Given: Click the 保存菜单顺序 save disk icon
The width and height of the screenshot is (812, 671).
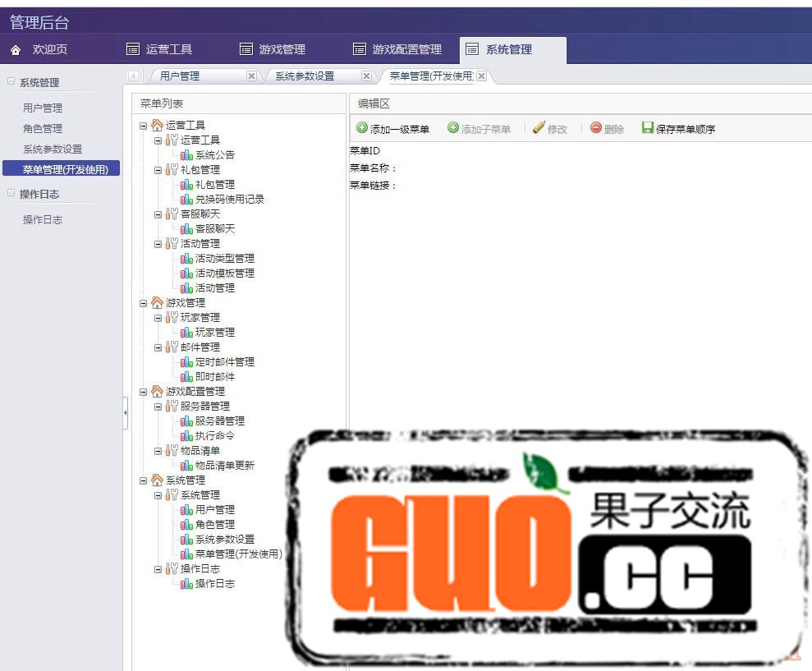Looking at the screenshot, I should pyautogui.click(x=648, y=128).
